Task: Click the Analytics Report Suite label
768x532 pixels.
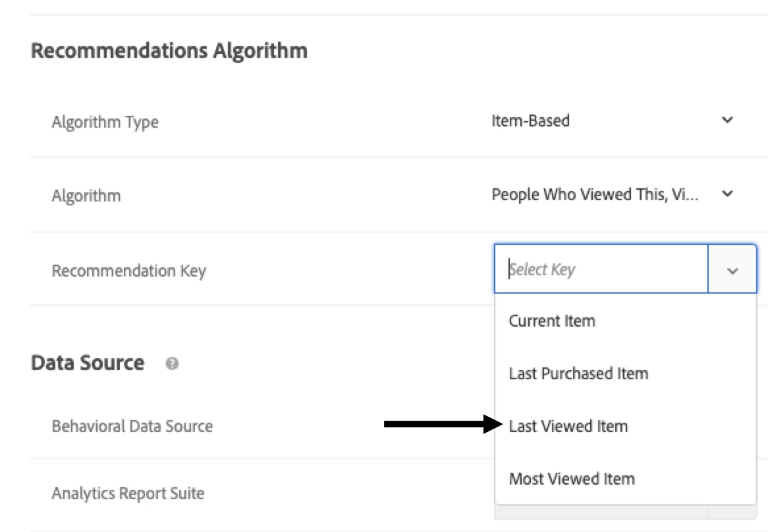Action: coord(128,493)
